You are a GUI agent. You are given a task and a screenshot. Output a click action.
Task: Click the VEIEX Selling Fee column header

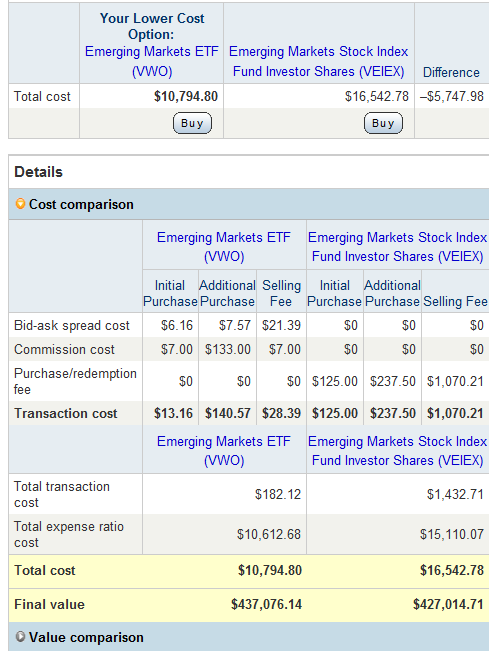point(455,301)
